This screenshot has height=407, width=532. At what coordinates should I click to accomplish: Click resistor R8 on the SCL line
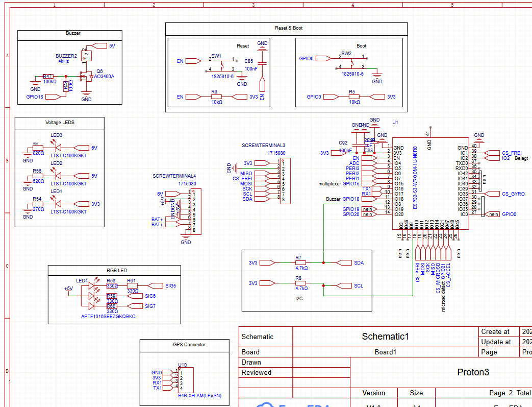[300, 283]
